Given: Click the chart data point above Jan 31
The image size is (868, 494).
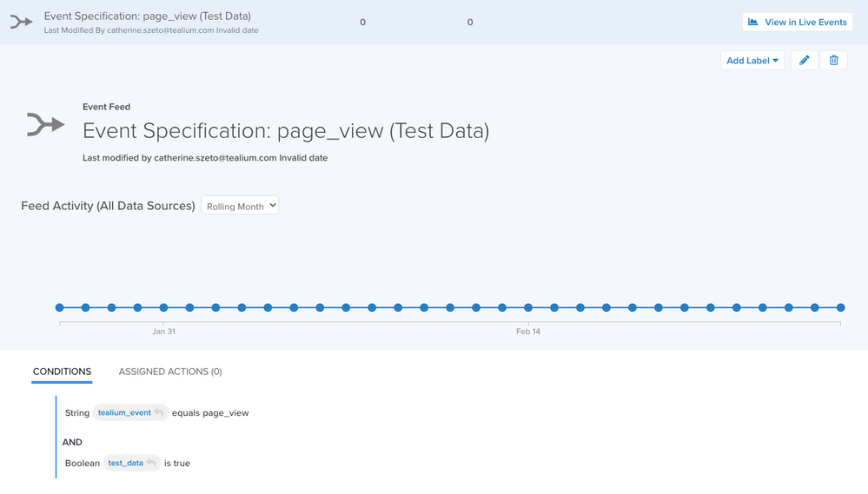Looking at the screenshot, I should [164, 307].
